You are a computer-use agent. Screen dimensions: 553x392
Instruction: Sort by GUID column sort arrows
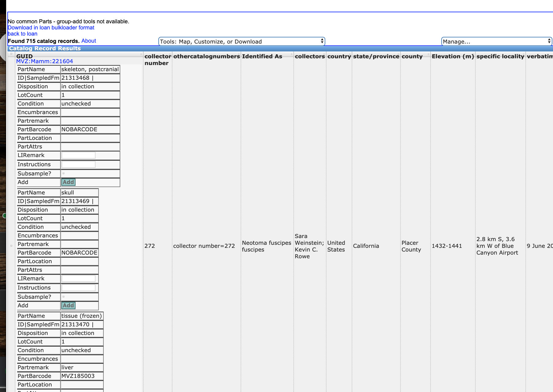pos(141,54)
